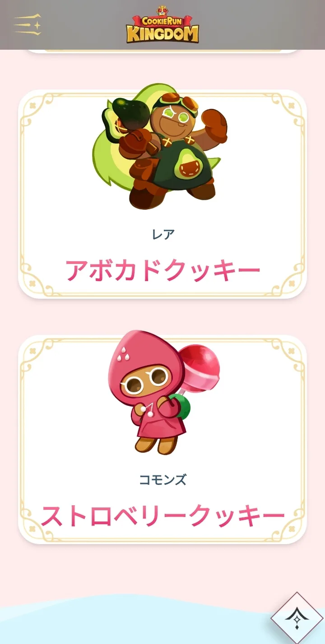Click the CookieRun Kingdom logo

coord(162,24)
